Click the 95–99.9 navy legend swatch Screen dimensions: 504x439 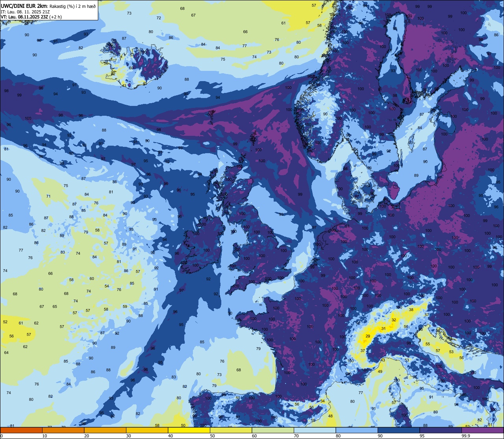pos(441,430)
